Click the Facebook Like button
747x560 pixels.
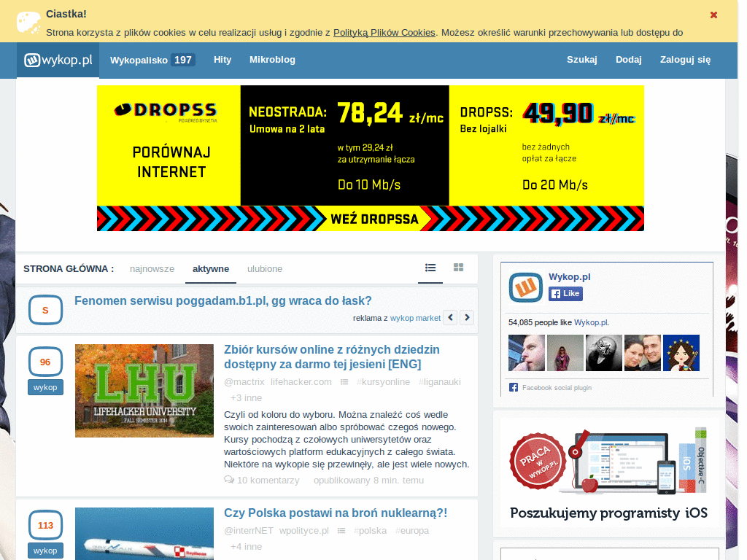565,293
